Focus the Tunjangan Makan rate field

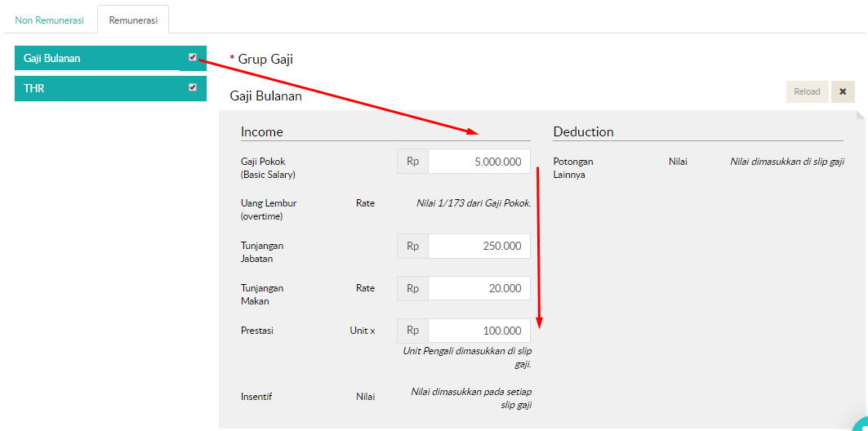pyautogui.click(x=479, y=288)
